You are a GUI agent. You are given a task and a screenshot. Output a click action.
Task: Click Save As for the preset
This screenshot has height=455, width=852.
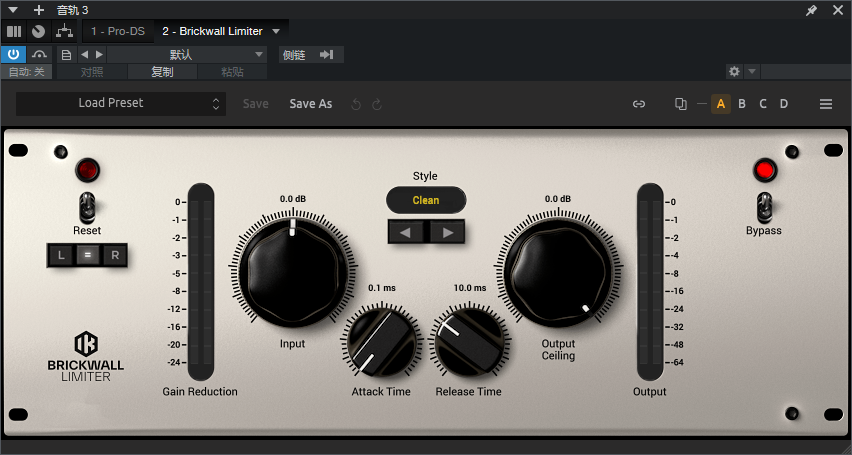311,104
